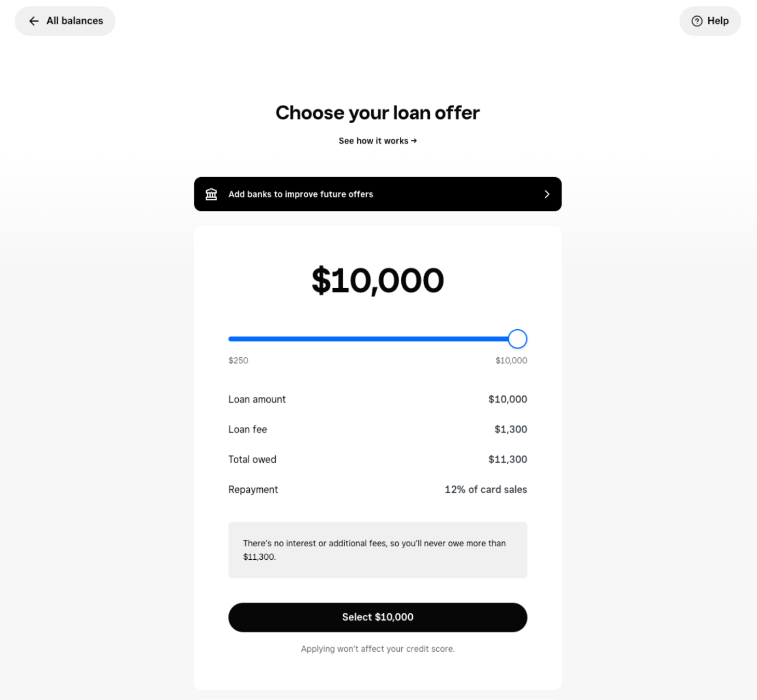Screen dimensions: 757x700
Task: Select the $10,000 loan offer
Action: click(377, 617)
